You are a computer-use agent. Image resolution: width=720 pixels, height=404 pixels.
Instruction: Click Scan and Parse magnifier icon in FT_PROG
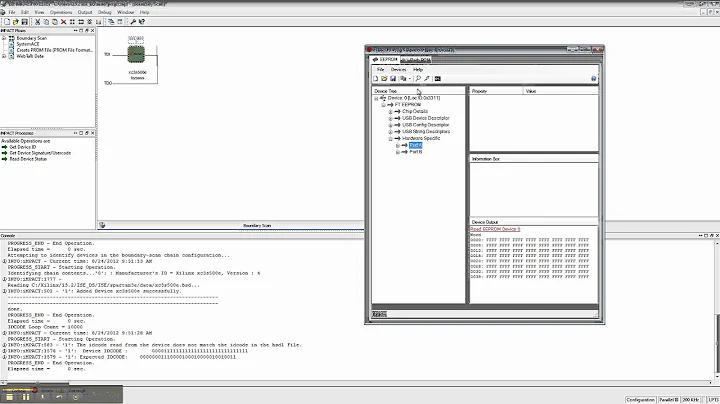tap(418, 79)
